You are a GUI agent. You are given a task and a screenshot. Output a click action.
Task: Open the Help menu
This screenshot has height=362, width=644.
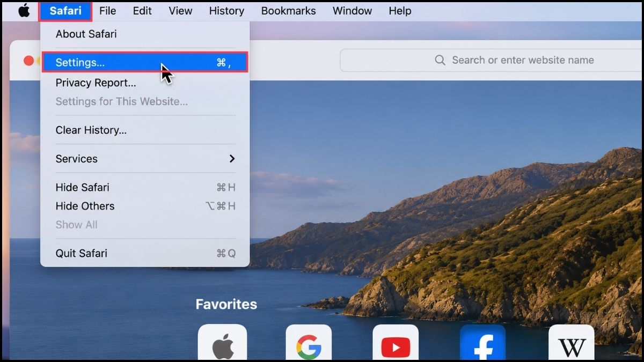[400, 11]
